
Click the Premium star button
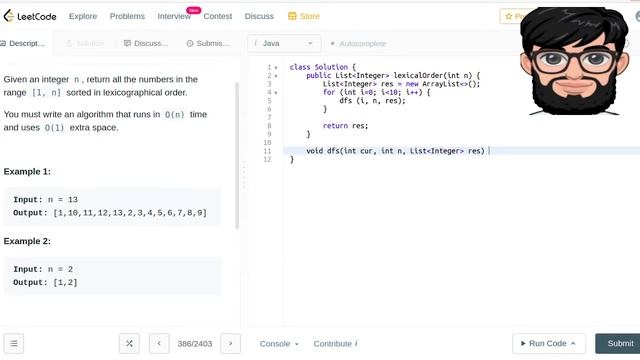[x=510, y=16]
